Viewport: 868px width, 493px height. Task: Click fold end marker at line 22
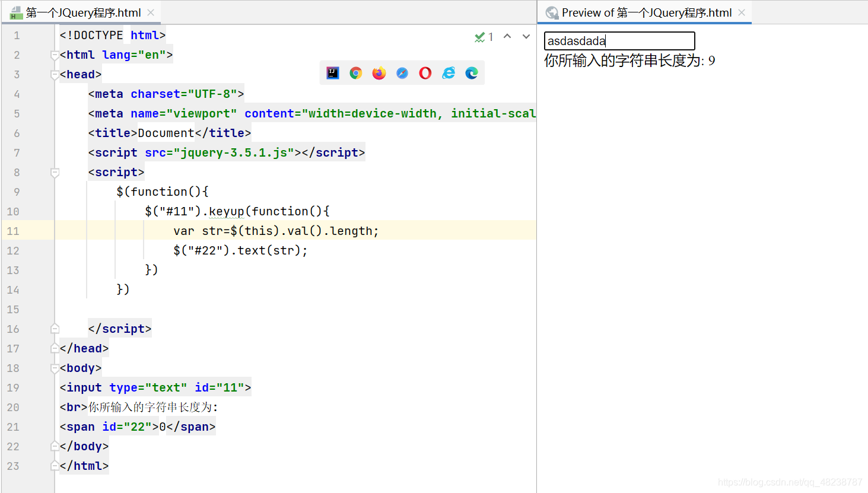click(x=55, y=446)
